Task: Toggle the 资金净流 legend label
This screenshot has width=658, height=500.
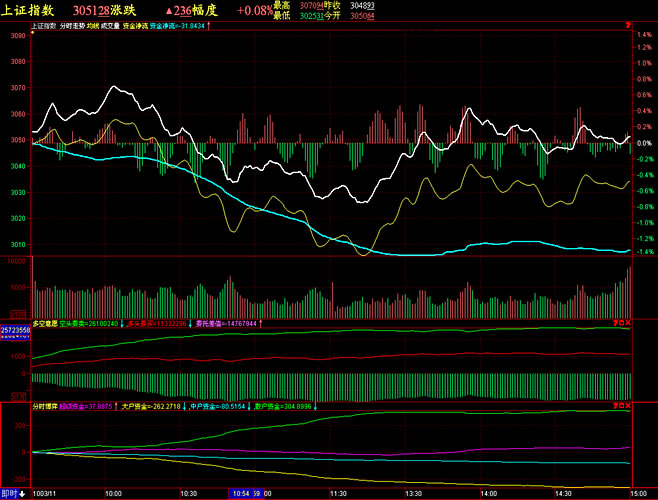Action: tap(135, 24)
